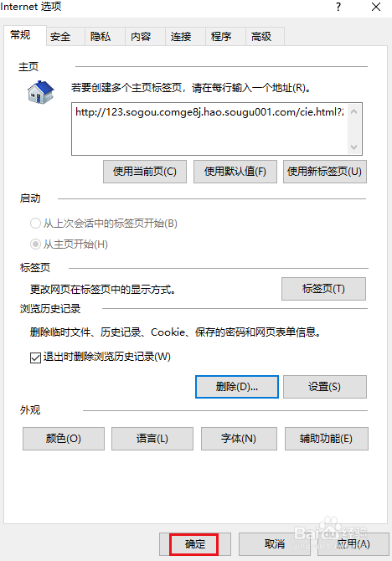Viewport: 392px width, 561px height.
Task: Click the 使用当前页(C) button
Action: [145, 172]
